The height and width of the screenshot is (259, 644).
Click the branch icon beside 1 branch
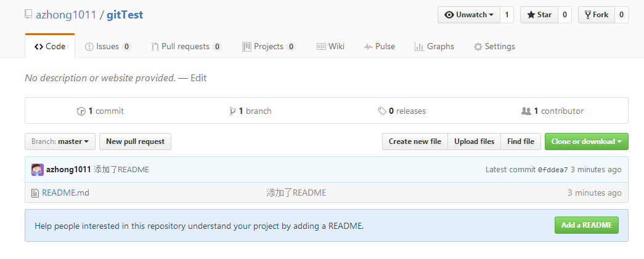pyautogui.click(x=232, y=111)
